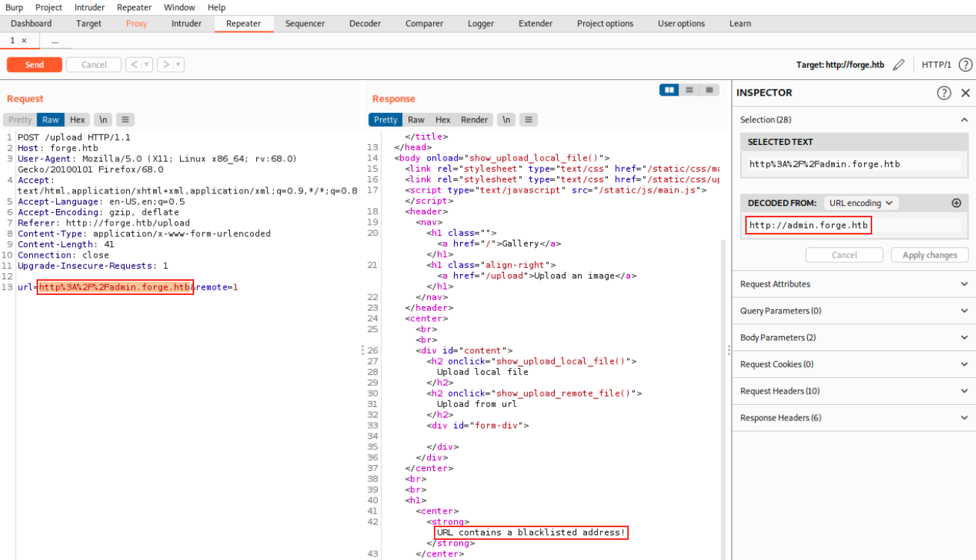This screenshot has width=976, height=560.
Task: Open the Project menu
Action: 49,7
